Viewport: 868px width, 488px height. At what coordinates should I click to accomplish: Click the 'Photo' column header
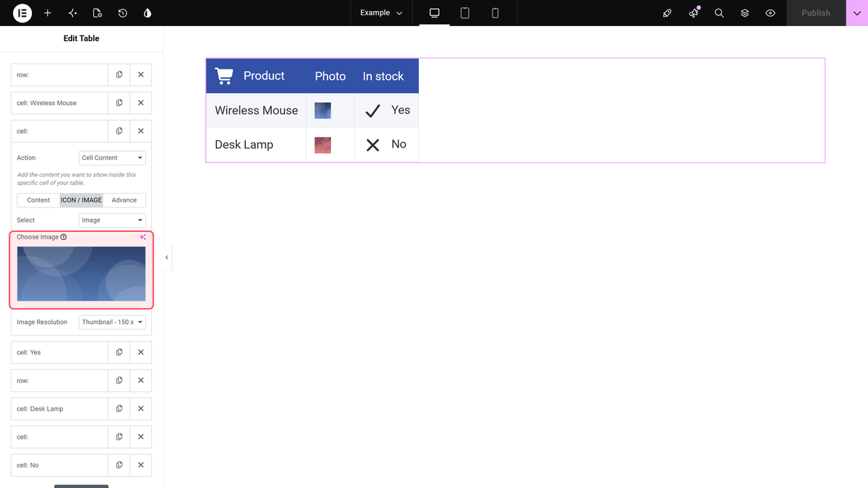tap(331, 76)
